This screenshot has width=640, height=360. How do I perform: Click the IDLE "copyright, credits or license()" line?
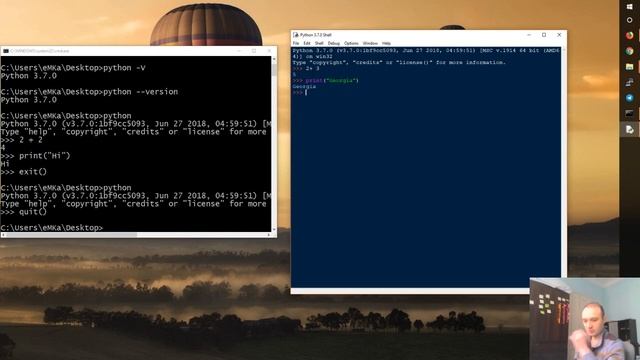(399, 62)
